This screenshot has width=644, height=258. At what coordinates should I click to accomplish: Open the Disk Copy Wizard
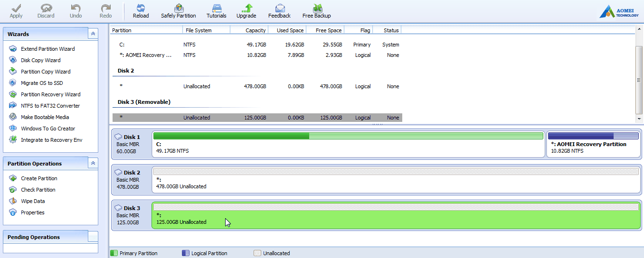pos(40,60)
